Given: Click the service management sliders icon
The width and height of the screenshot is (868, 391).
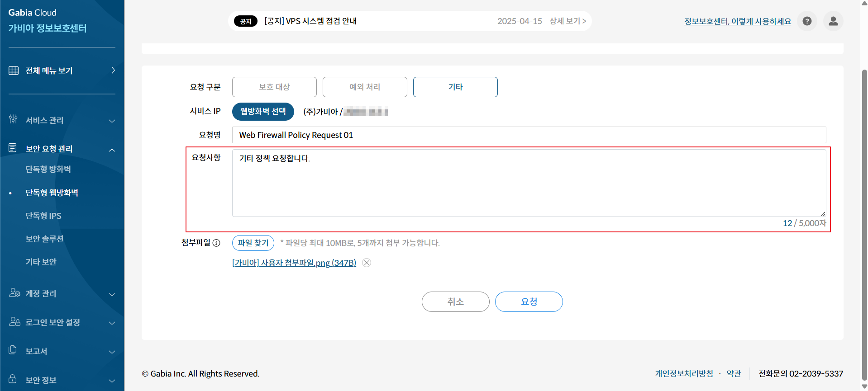Looking at the screenshot, I should 13,119.
